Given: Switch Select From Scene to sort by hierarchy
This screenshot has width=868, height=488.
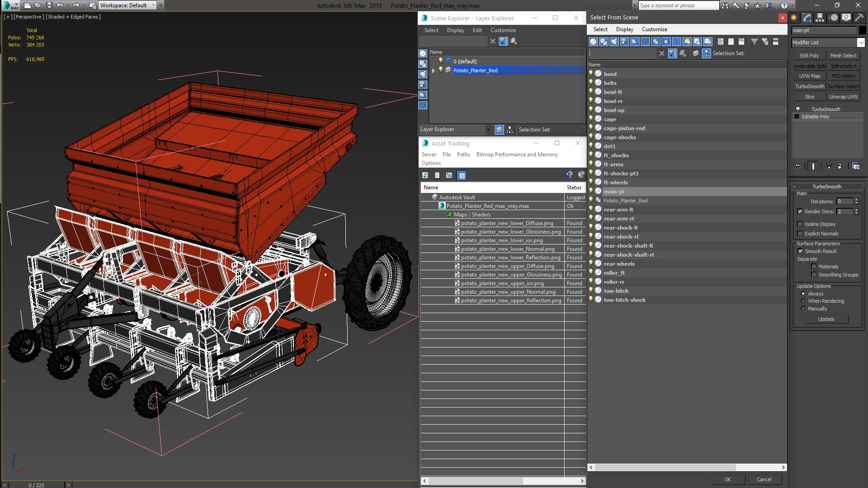Looking at the screenshot, I should click(706, 53).
